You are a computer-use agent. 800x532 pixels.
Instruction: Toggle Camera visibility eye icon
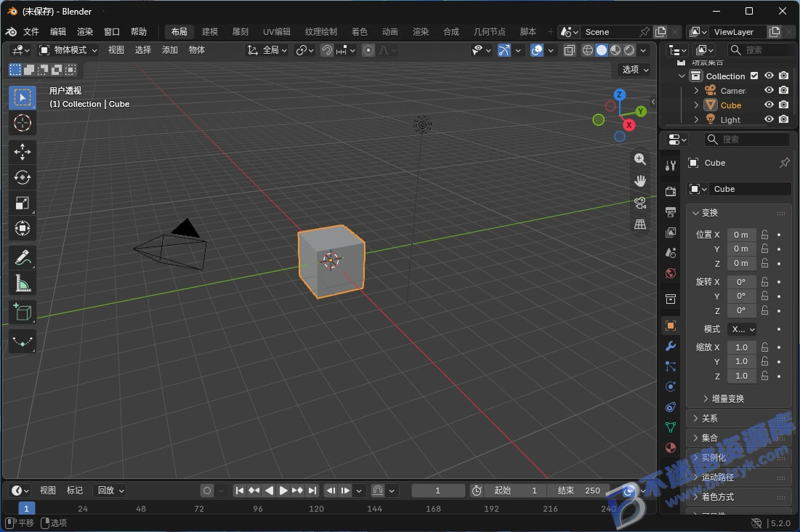pyautogui.click(x=769, y=90)
